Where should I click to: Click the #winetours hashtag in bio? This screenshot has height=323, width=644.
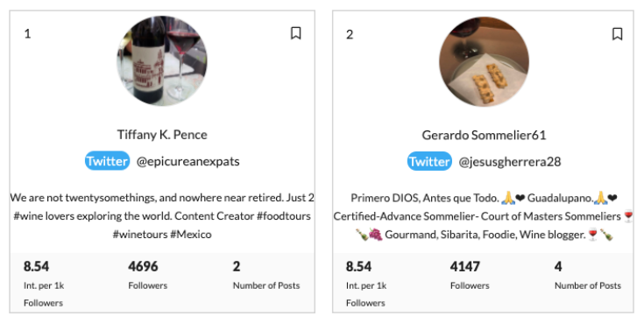pyautogui.click(x=139, y=235)
